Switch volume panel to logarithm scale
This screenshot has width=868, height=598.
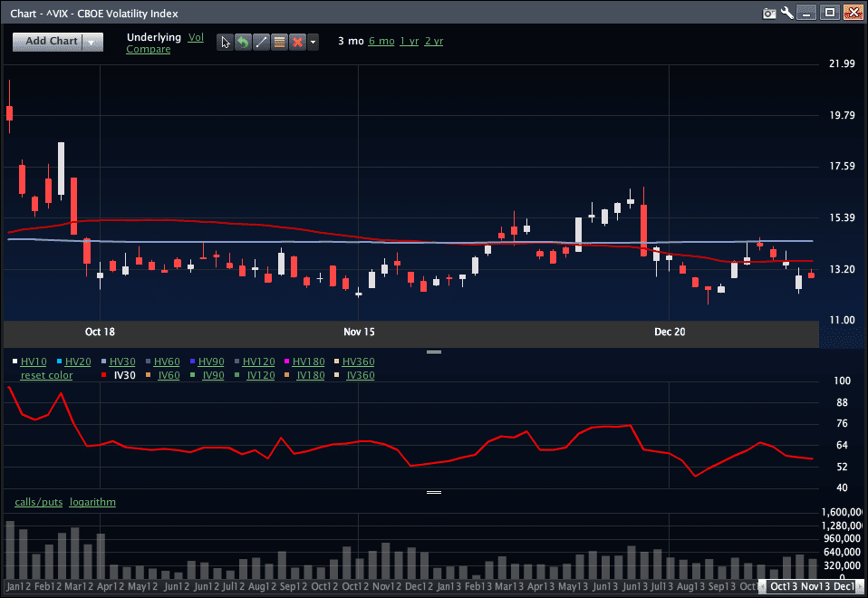click(92, 502)
